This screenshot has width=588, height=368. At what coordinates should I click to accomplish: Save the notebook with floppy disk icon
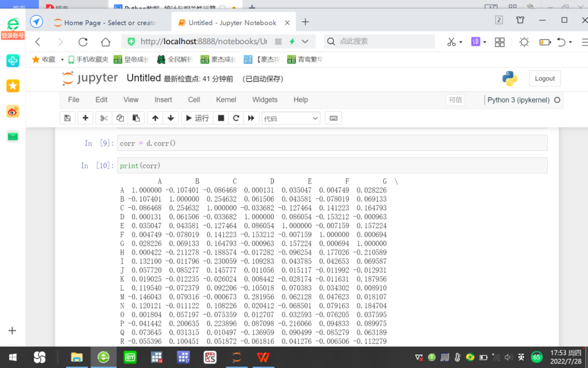click(x=68, y=118)
